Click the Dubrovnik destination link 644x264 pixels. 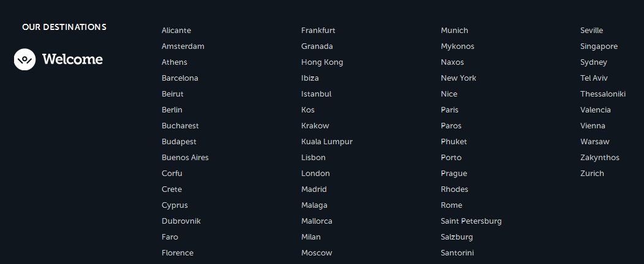pyautogui.click(x=181, y=221)
